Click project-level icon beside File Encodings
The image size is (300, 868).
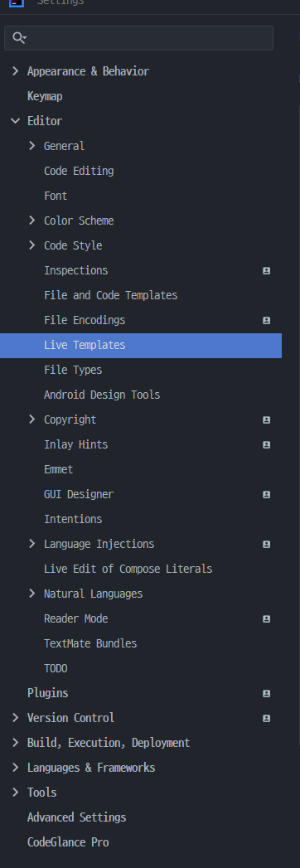[266, 321]
